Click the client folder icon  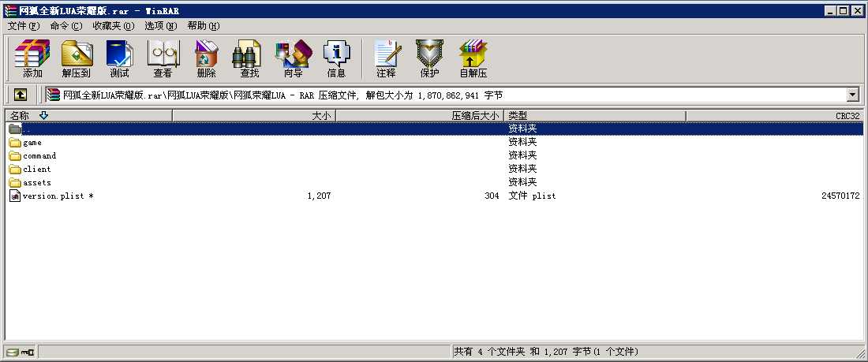tap(15, 169)
